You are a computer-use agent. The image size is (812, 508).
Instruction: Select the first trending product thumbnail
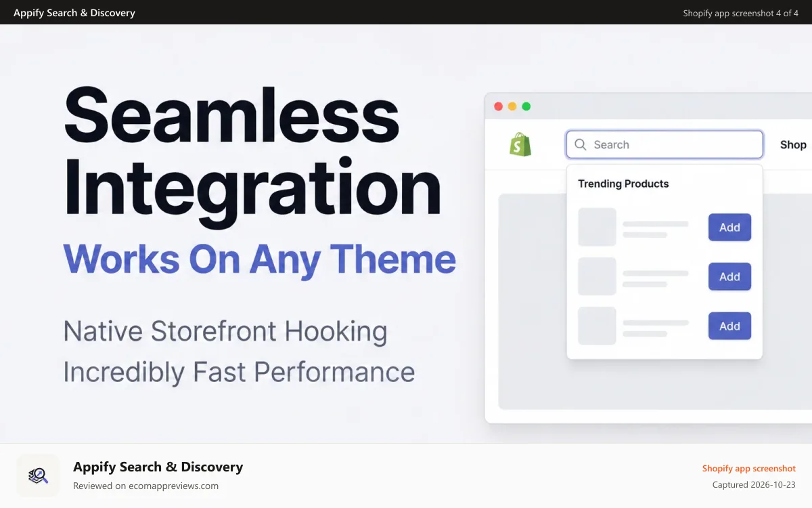pyautogui.click(x=597, y=227)
